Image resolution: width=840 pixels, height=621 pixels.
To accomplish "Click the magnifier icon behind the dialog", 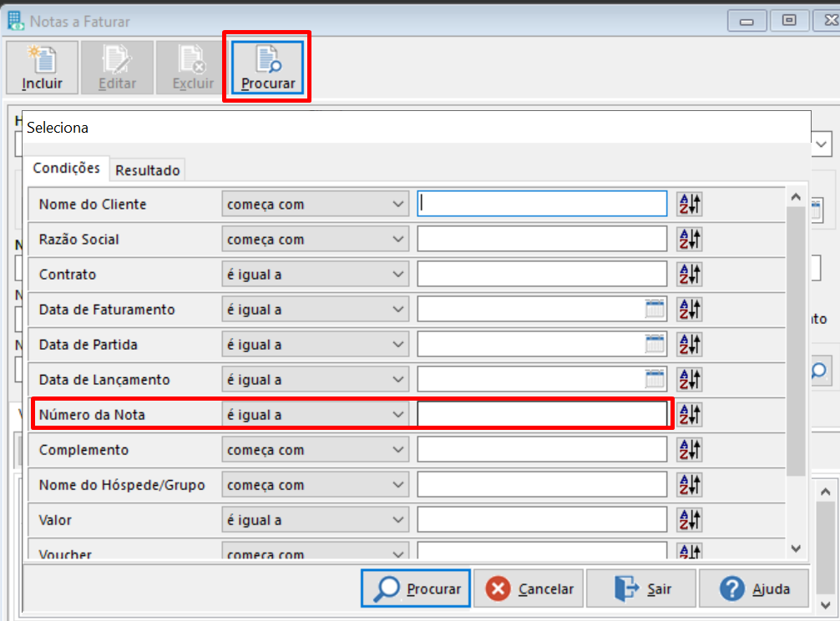I will (x=820, y=371).
